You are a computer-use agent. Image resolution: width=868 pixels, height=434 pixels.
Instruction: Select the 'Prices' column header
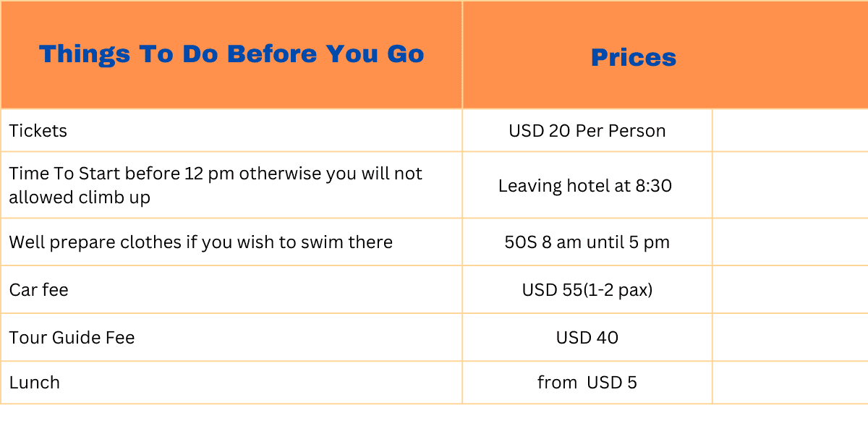634,58
